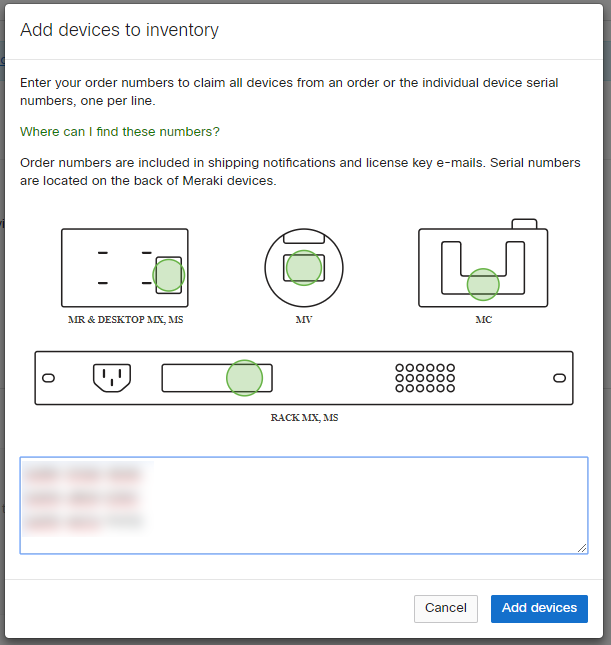Click the green serial marker on rack device
This screenshot has width=611, height=645.
pyautogui.click(x=244, y=377)
